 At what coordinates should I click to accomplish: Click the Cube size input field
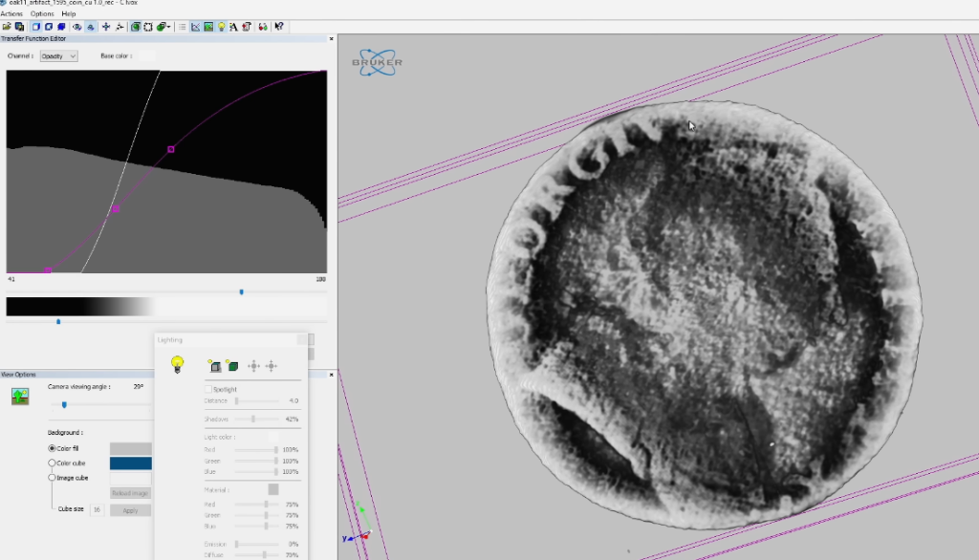pos(97,510)
